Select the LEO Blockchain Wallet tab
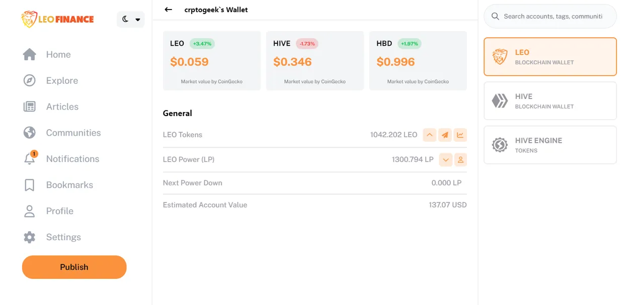 (550, 57)
